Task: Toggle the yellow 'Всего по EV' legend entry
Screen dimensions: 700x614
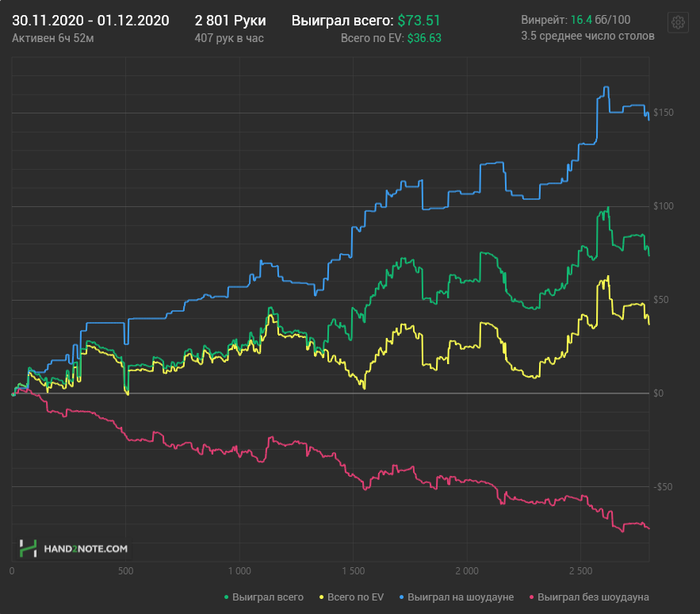Action: pos(351,597)
